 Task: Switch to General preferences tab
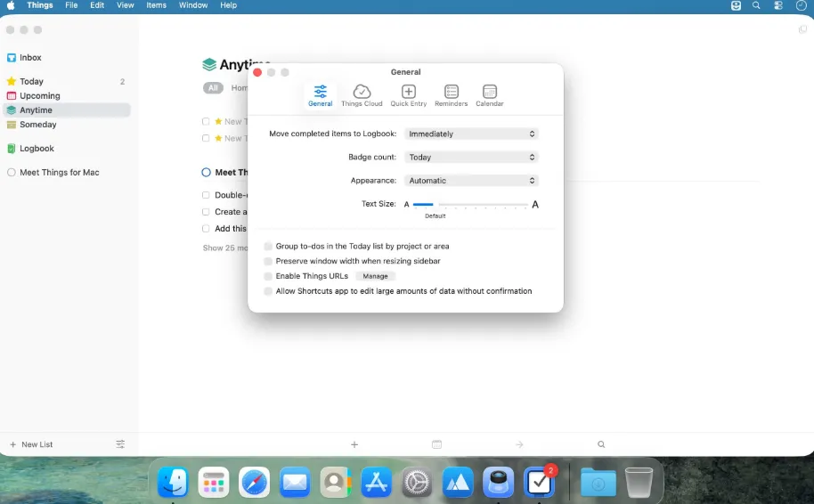click(x=321, y=96)
